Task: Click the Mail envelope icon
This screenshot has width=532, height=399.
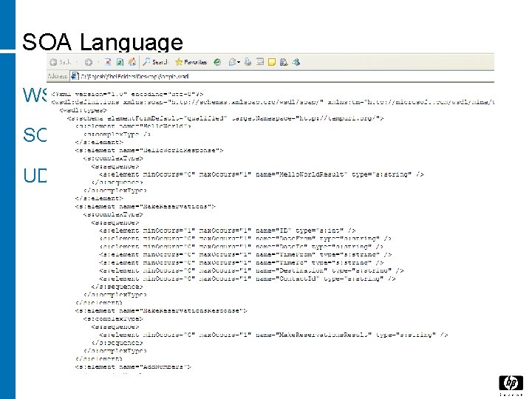Action: click(x=233, y=62)
